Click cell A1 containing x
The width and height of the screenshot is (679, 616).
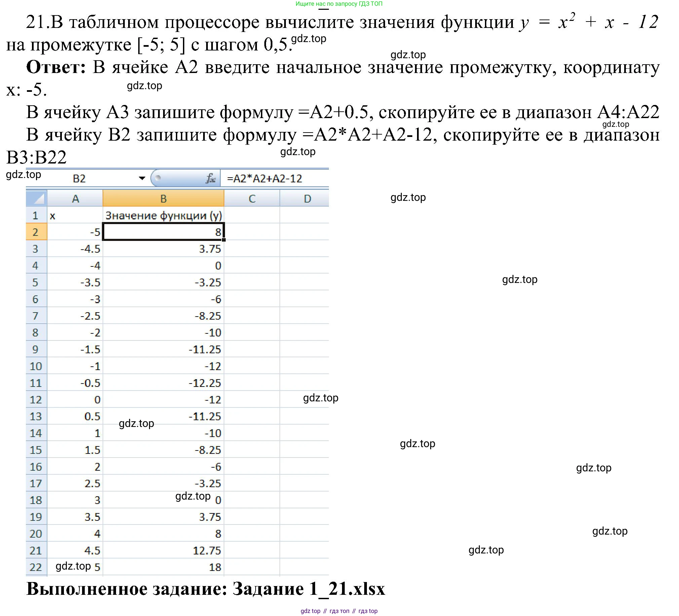click(x=75, y=215)
